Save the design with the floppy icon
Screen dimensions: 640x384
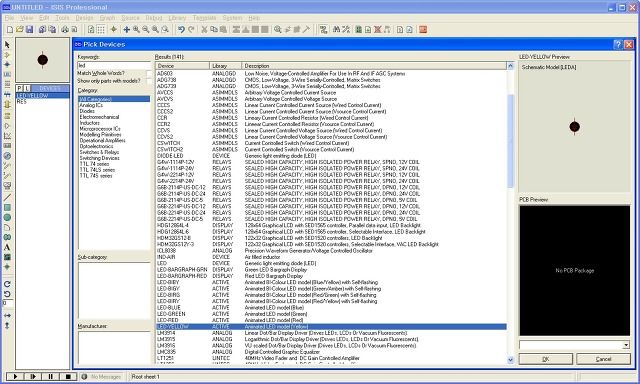(29, 29)
